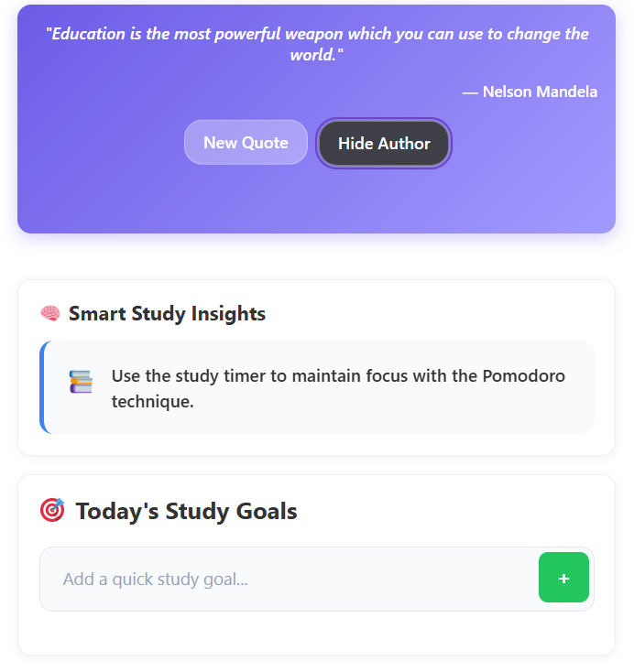Click the word "Pomodoro" in the insight
634x672 pixels.
click(x=524, y=376)
